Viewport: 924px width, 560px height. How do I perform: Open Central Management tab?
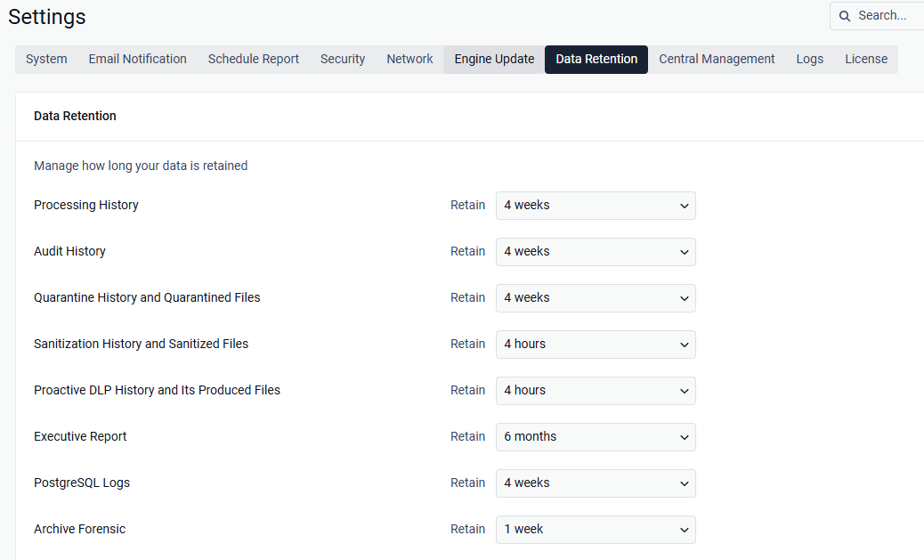pos(717,59)
